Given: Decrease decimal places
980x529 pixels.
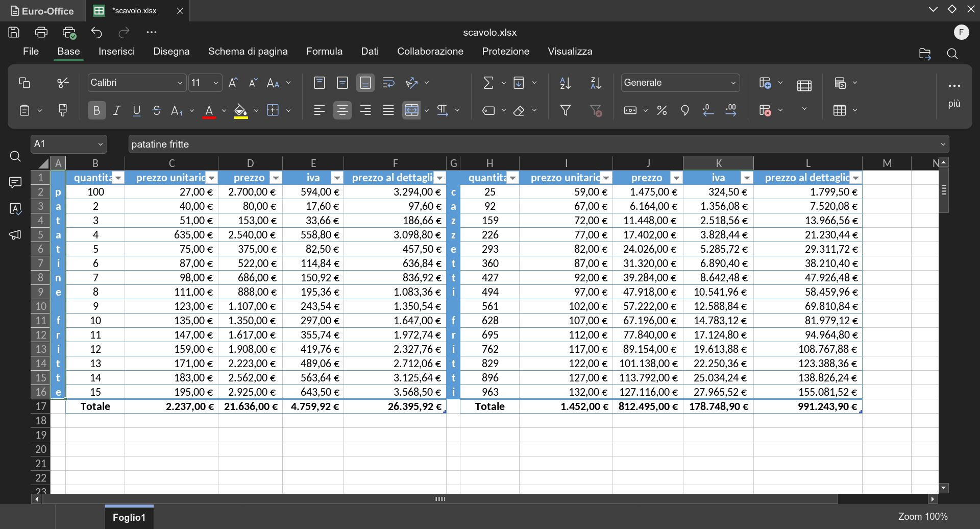Looking at the screenshot, I should (x=708, y=110).
